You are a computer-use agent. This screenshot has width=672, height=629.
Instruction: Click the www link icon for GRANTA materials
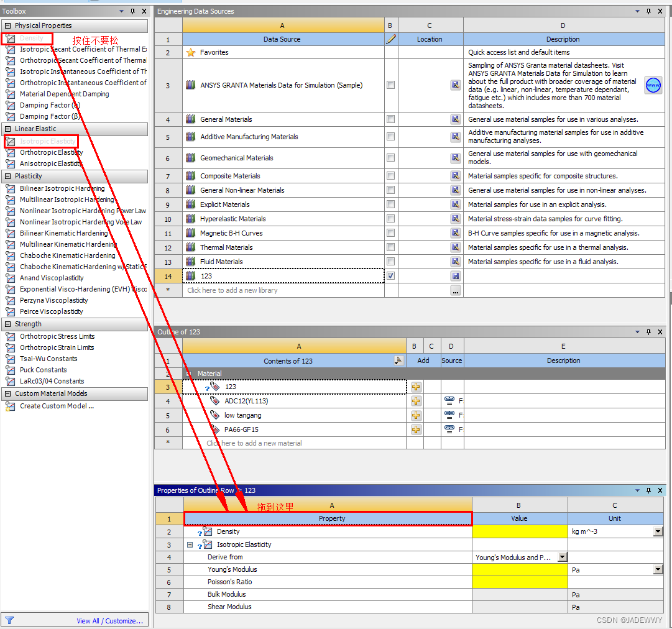653,85
